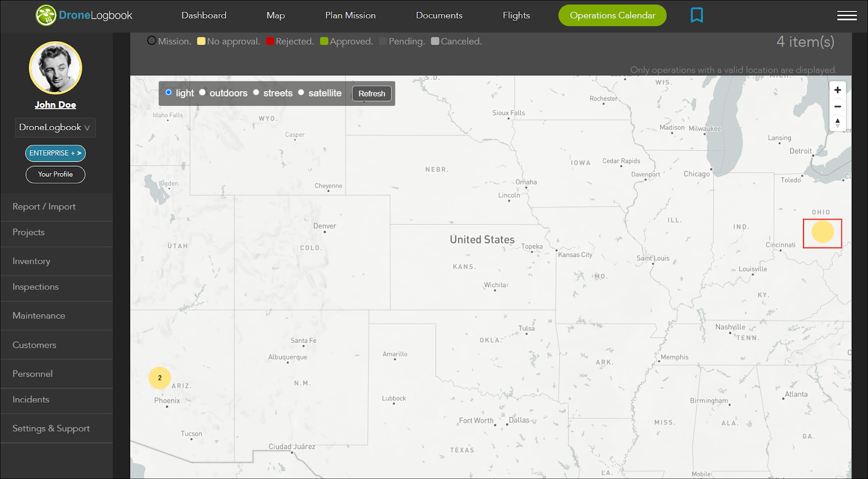Click the Atlanta city label
The height and width of the screenshot is (479, 868).
pos(796,394)
